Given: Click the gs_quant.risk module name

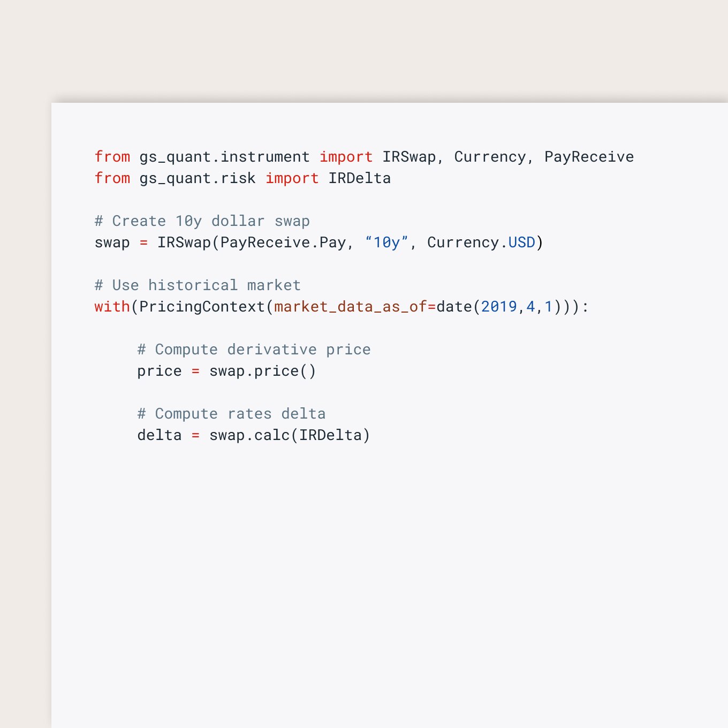Looking at the screenshot, I should [x=198, y=178].
